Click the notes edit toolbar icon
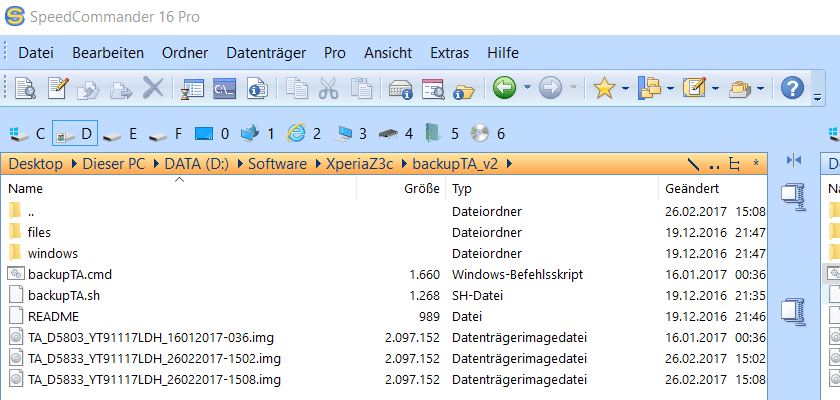840x400 pixels. coord(694,88)
